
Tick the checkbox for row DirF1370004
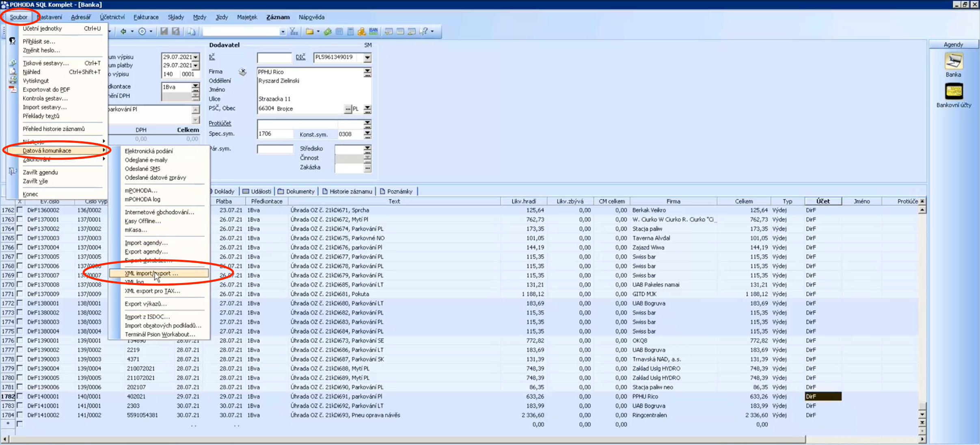pos(19,247)
